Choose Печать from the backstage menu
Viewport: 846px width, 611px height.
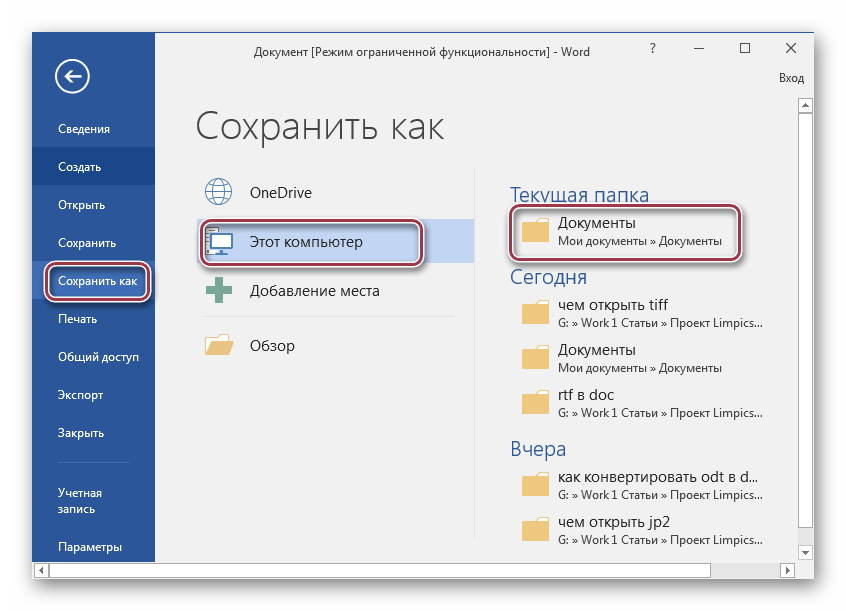pyautogui.click(x=77, y=319)
